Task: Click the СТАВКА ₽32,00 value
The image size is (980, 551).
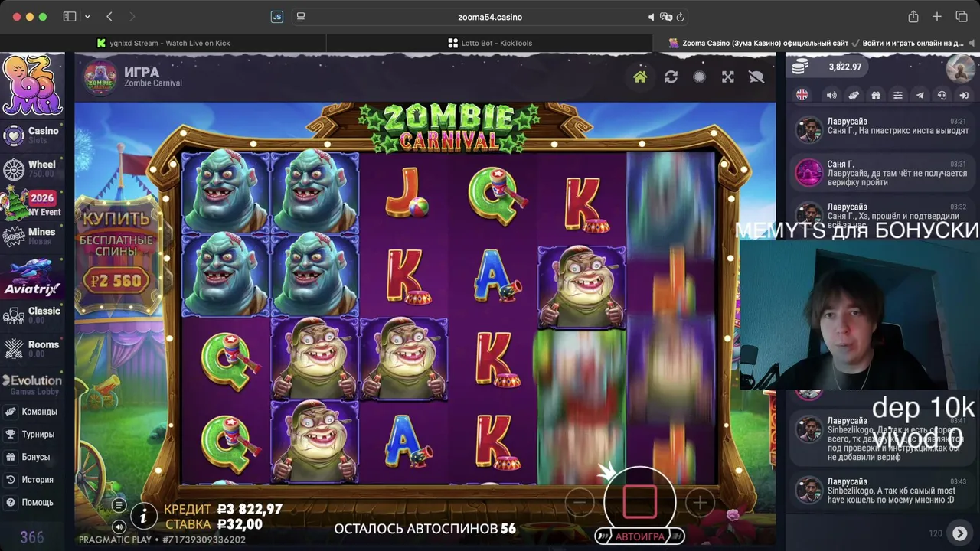Action: 240,525
